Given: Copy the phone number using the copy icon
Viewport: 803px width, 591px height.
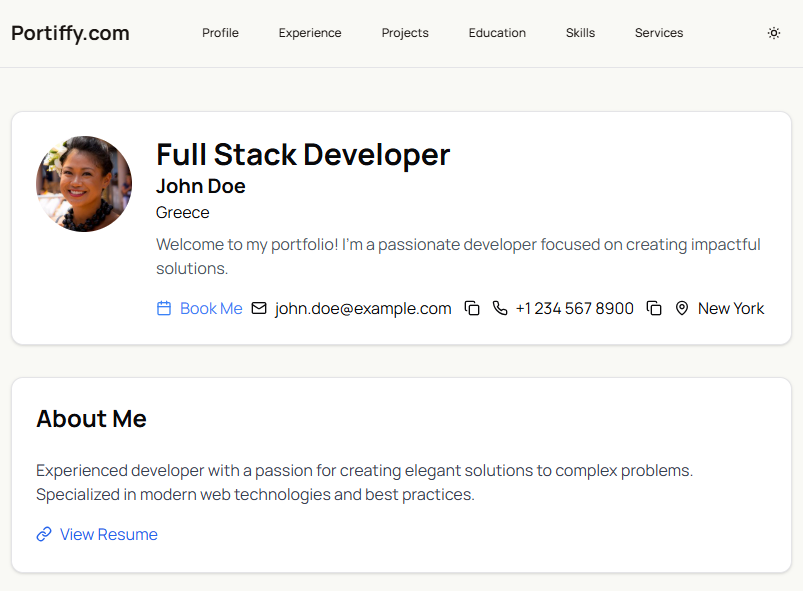Looking at the screenshot, I should (x=654, y=309).
